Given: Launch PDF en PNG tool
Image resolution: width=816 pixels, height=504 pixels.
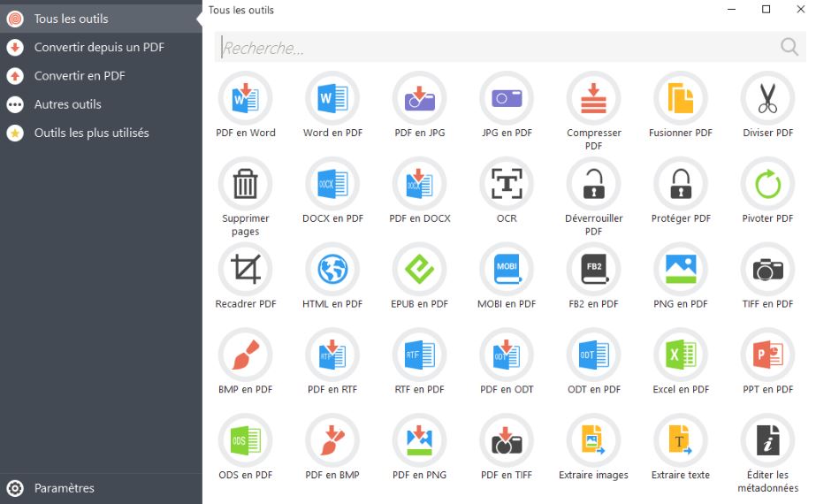Looking at the screenshot, I should click(419, 440).
